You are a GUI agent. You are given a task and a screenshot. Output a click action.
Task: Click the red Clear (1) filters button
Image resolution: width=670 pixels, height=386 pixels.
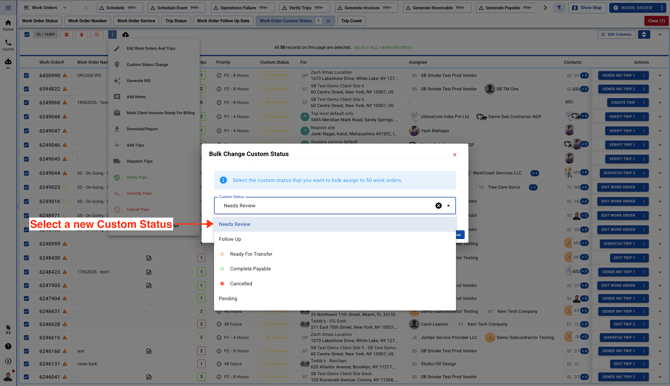point(656,21)
